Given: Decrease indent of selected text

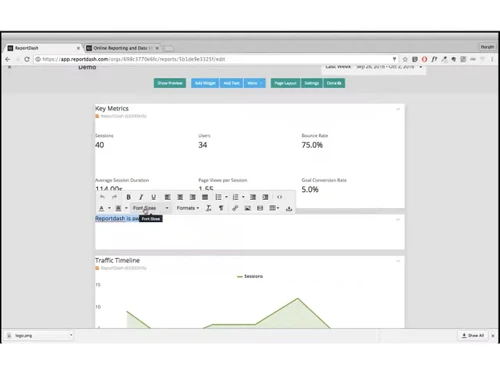Looking at the screenshot, I should pos(253,197).
